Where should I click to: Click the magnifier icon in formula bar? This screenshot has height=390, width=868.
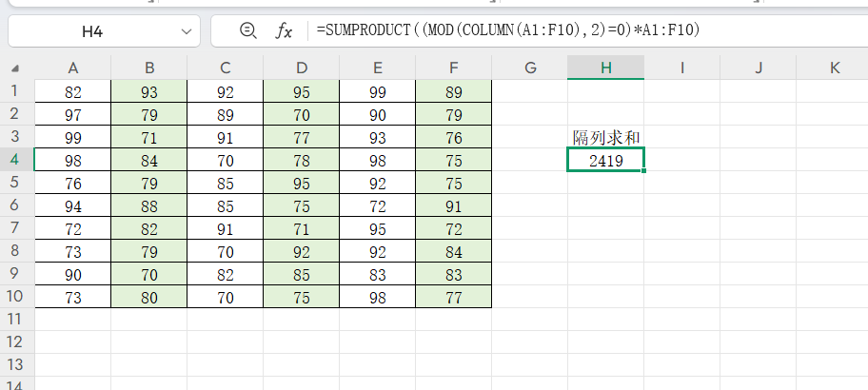pos(248,31)
